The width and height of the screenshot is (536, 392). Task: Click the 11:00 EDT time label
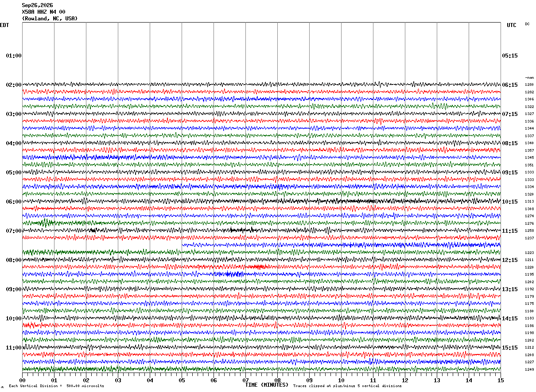pos(13,348)
